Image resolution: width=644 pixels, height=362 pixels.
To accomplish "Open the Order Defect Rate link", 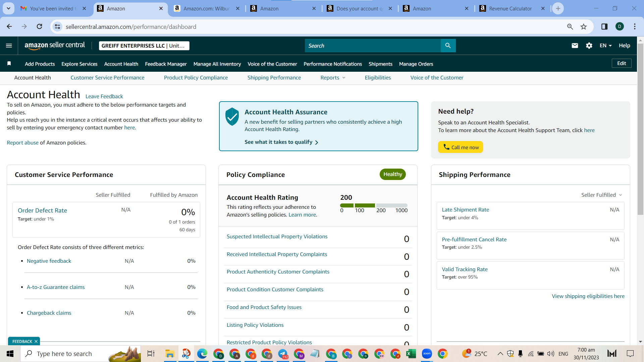I will [x=42, y=210].
